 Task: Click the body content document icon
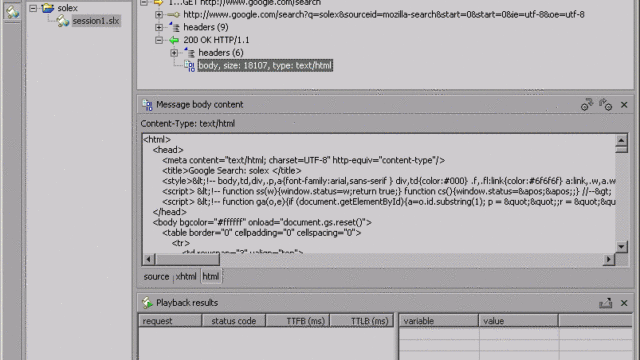click(x=189, y=66)
